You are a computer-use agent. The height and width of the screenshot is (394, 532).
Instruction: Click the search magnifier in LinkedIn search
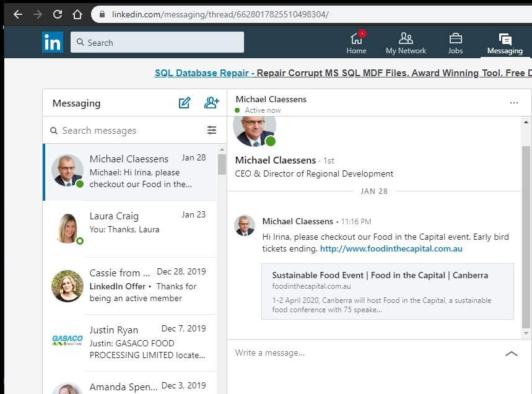[x=81, y=42]
